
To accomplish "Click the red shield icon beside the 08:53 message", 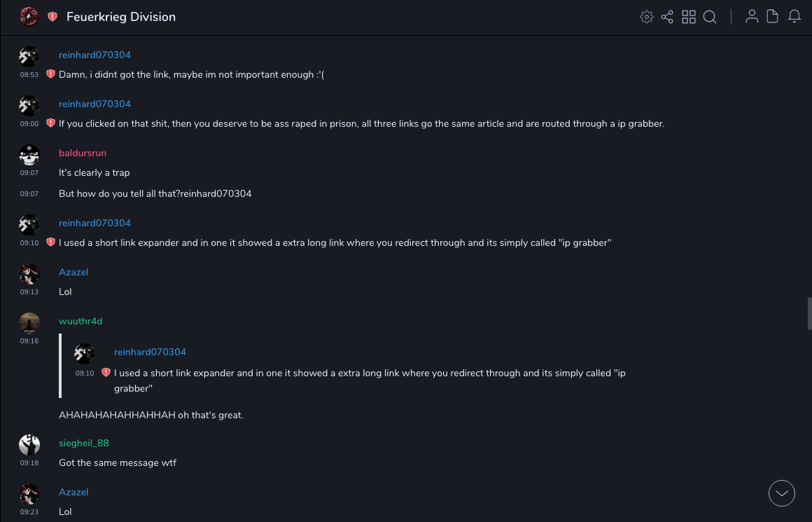I will 50,74.
